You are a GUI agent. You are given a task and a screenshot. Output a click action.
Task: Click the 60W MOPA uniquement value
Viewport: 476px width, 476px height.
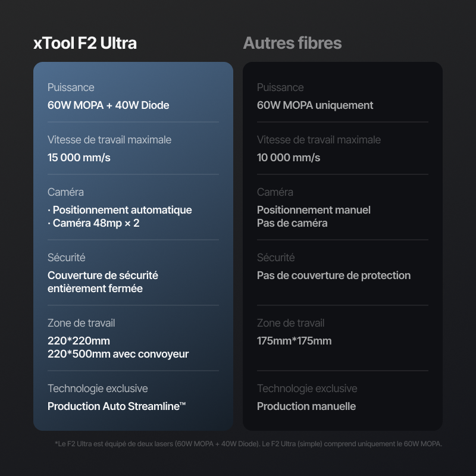point(315,105)
